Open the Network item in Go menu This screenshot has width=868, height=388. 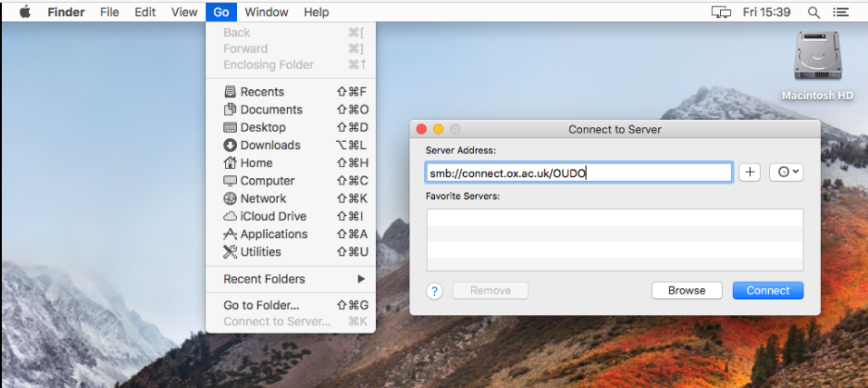tap(262, 199)
